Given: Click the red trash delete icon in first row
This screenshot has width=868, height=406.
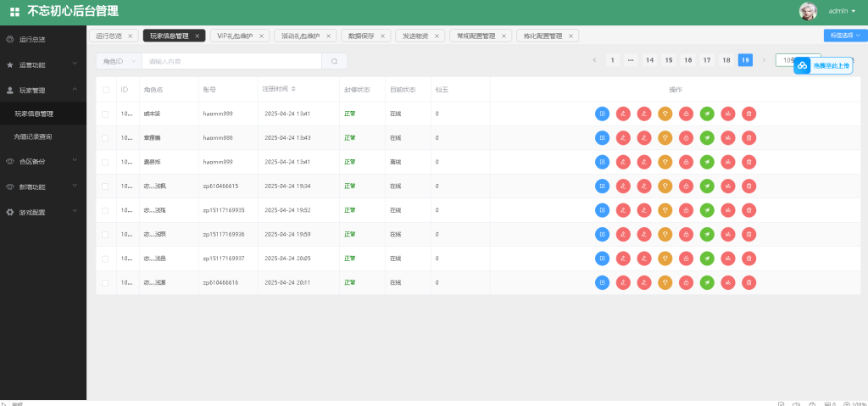Looking at the screenshot, I should pos(748,114).
